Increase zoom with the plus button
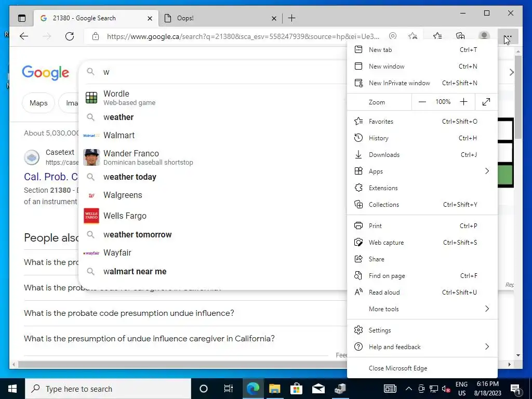 coord(463,102)
